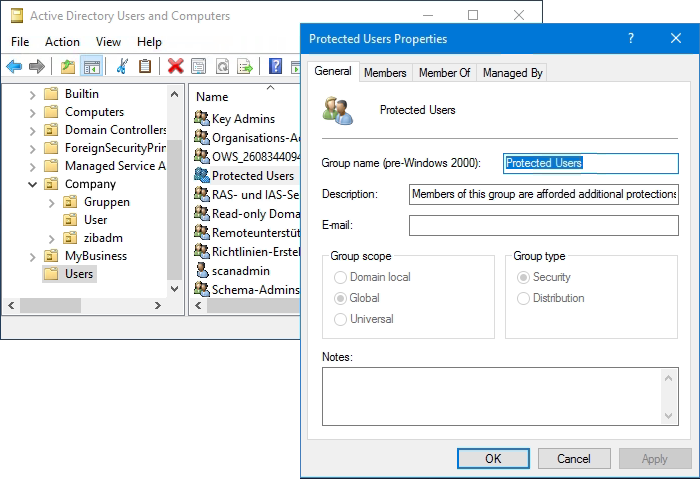700x479 pixels.
Task: Select the Remoteunterstützung group icon
Action: [x=202, y=232]
